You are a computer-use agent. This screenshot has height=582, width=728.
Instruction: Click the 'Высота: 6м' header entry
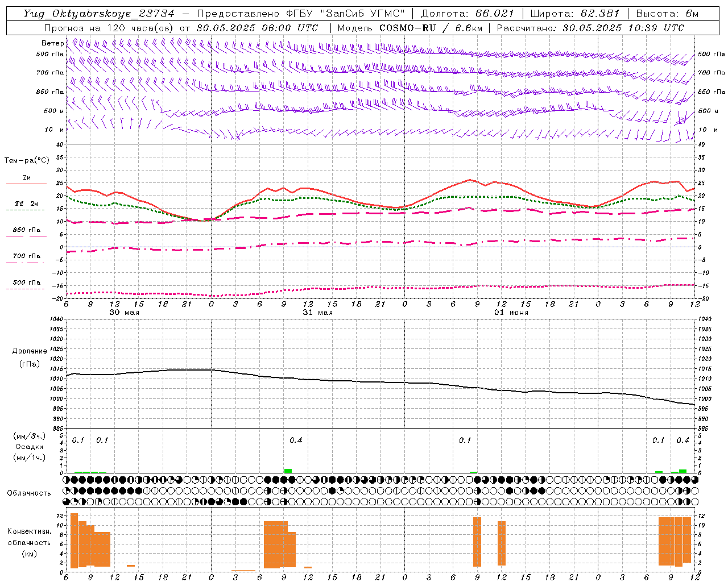[667, 14]
